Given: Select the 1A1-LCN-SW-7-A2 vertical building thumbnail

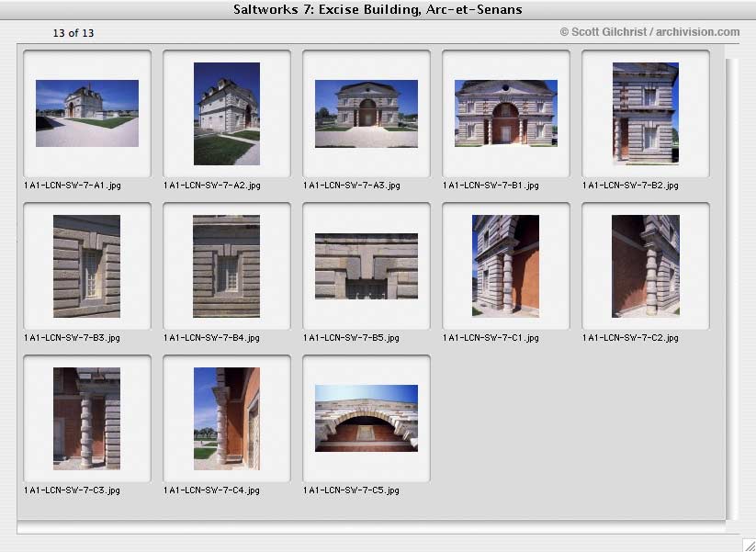Looking at the screenshot, I should coord(227,114).
